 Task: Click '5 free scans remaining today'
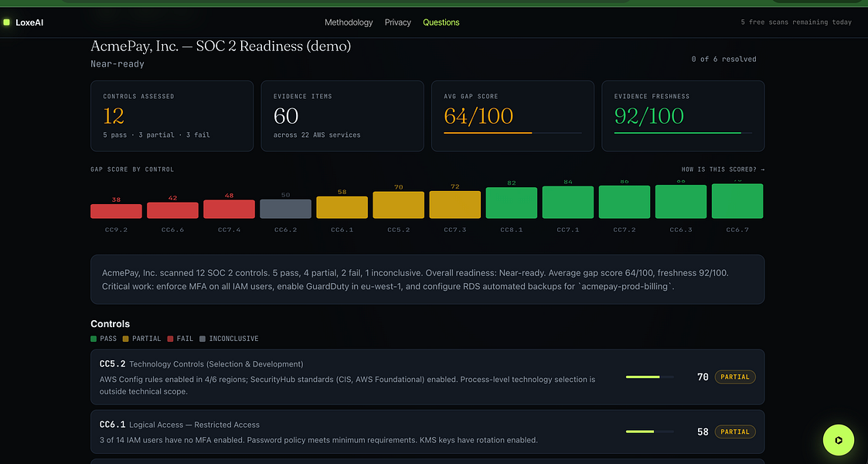[796, 22]
